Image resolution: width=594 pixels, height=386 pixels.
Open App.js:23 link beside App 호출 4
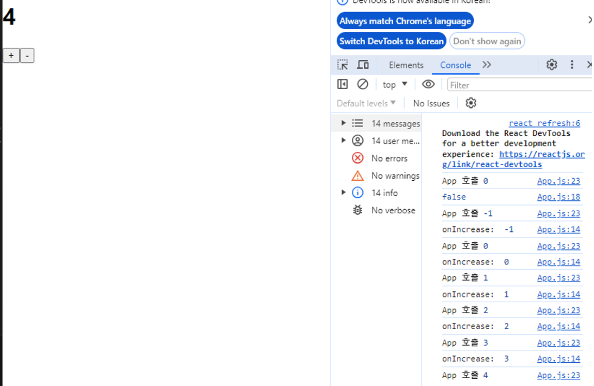[x=558, y=376]
